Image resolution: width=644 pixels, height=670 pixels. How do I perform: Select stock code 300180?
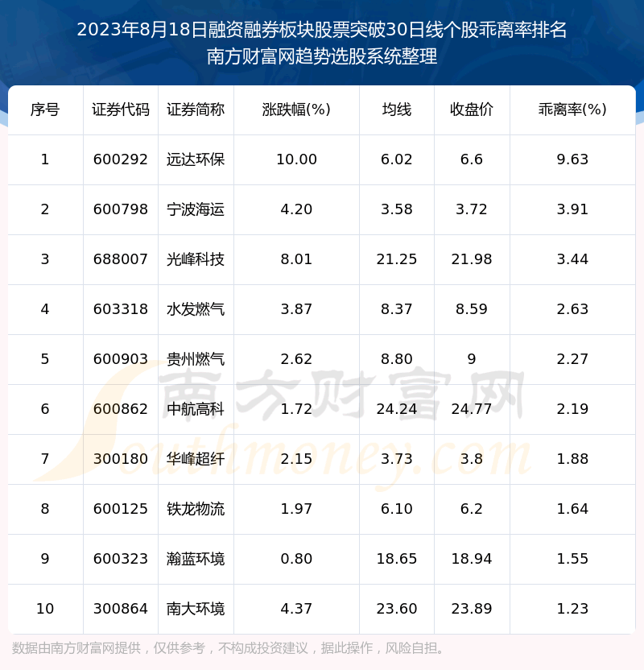pyautogui.click(x=121, y=459)
